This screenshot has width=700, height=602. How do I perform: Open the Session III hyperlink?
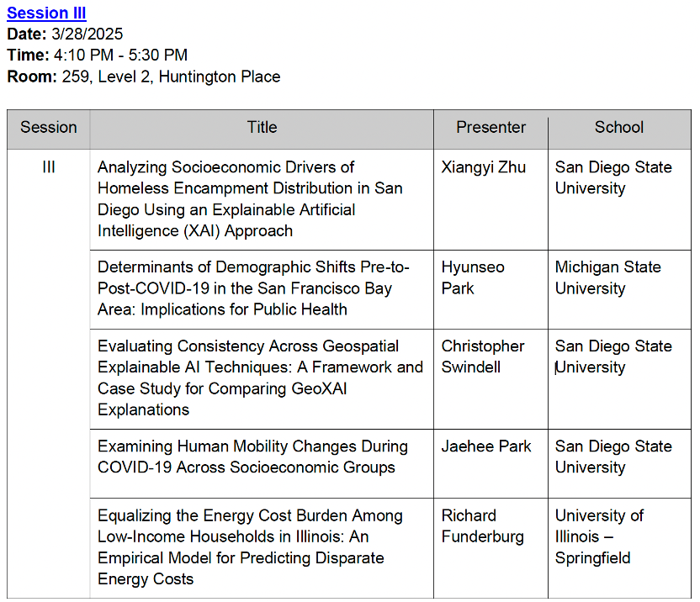(x=46, y=13)
